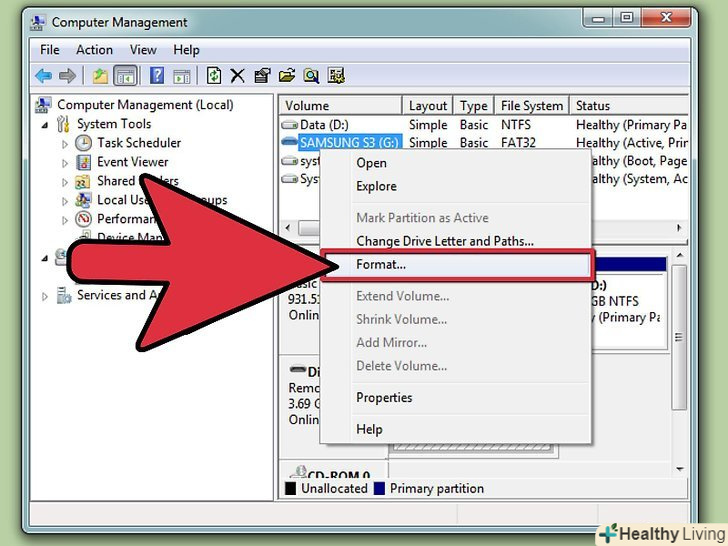Image resolution: width=728 pixels, height=546 pixels.
Task: Click the Refresh toolbar icon
Action: point(214,75)
